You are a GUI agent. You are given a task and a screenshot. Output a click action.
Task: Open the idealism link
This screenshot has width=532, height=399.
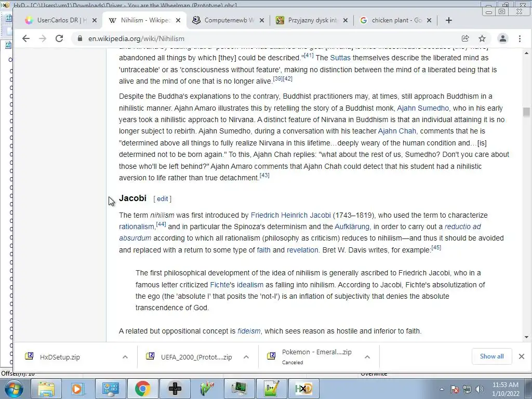[x=250, y=285]
